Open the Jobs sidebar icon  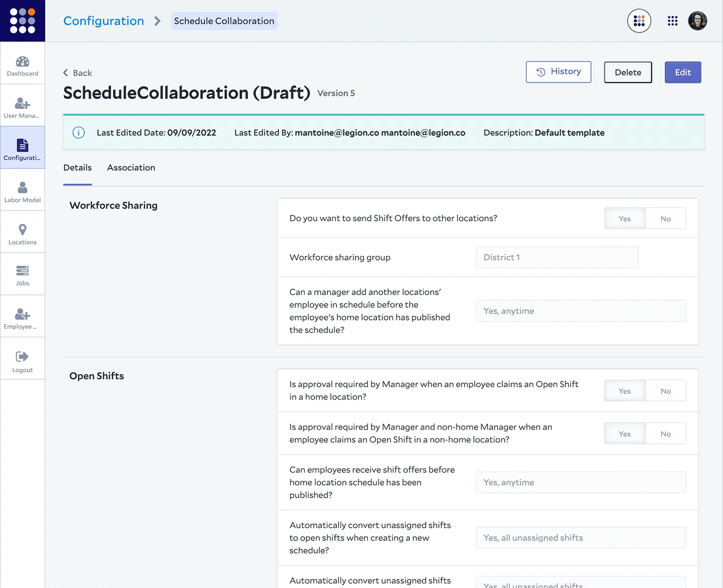point(22,275)
